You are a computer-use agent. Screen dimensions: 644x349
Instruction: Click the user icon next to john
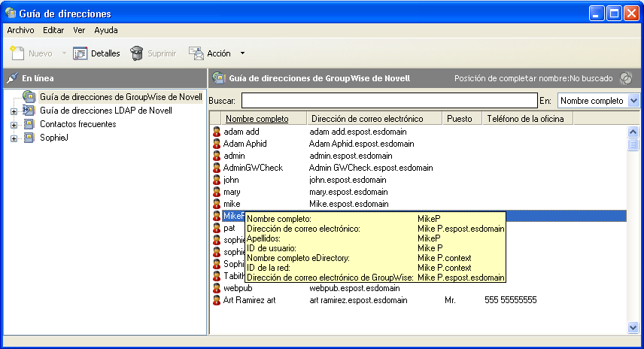217,180
